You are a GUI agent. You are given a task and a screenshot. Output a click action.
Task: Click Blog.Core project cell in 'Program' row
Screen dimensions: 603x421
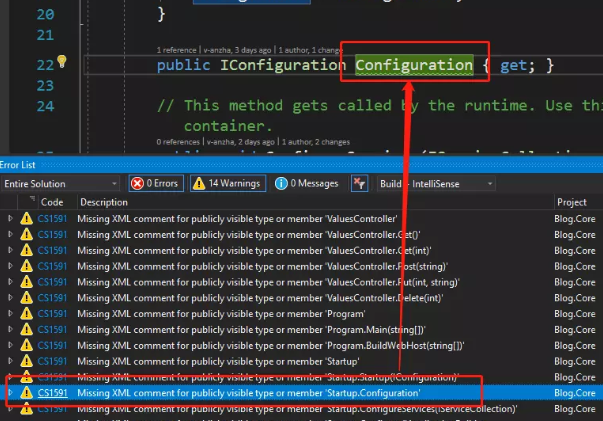tap(575, 314)
